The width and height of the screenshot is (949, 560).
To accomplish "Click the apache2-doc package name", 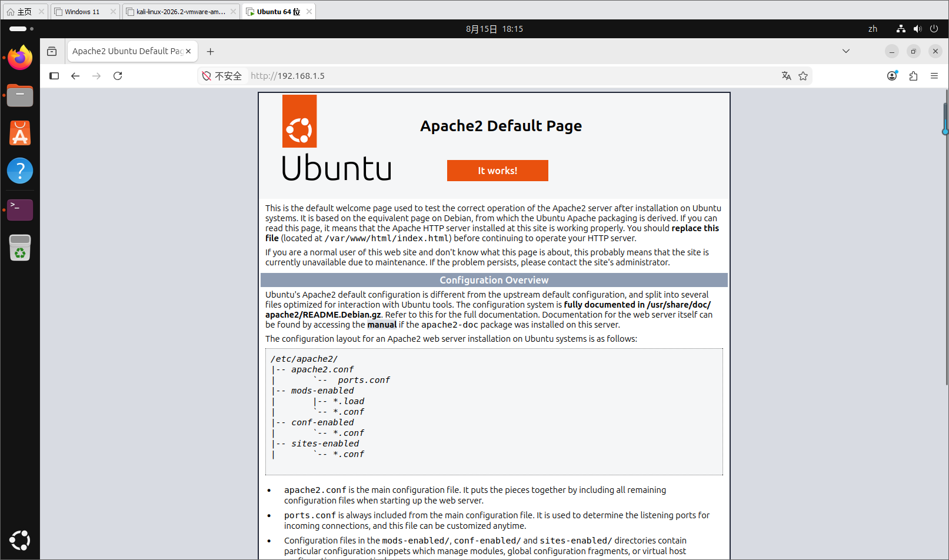I will click(449, 325).
